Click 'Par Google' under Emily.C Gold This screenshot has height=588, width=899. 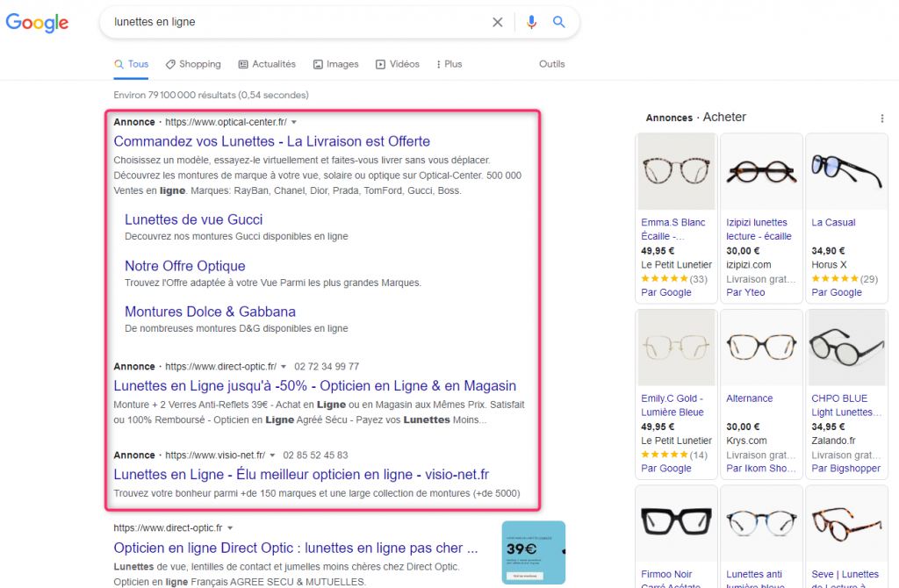coord(666,469)
